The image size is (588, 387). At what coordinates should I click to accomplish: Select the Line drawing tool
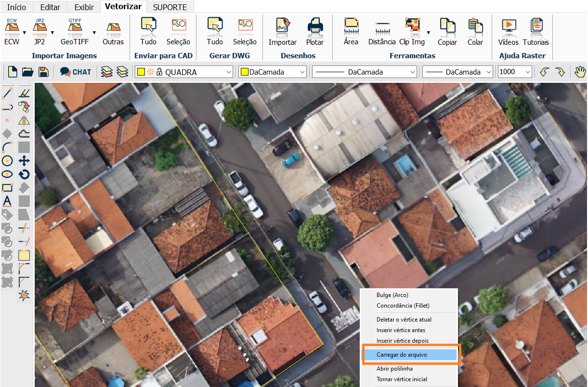tap(7, 93)
